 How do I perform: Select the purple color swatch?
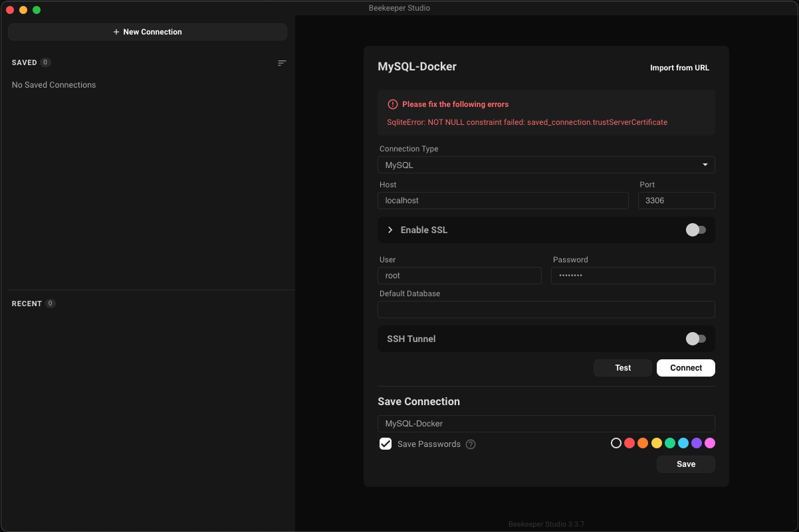tap(697, 443)
